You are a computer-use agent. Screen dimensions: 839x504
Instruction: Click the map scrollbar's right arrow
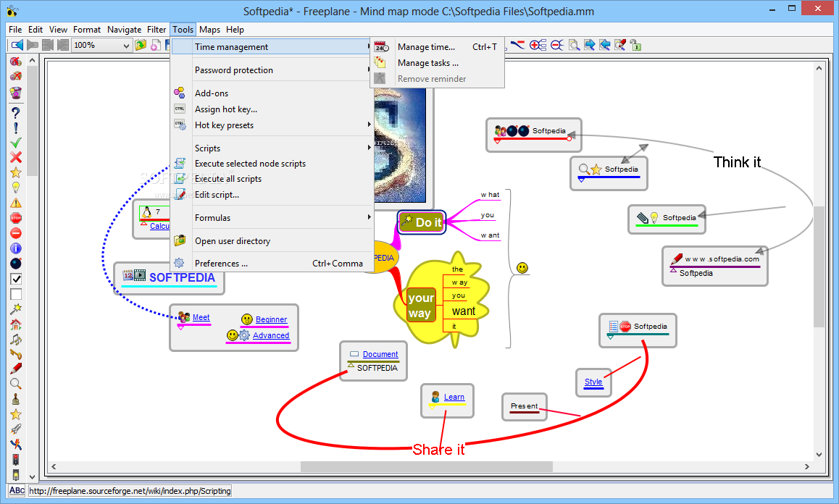[x=807, y=466]
